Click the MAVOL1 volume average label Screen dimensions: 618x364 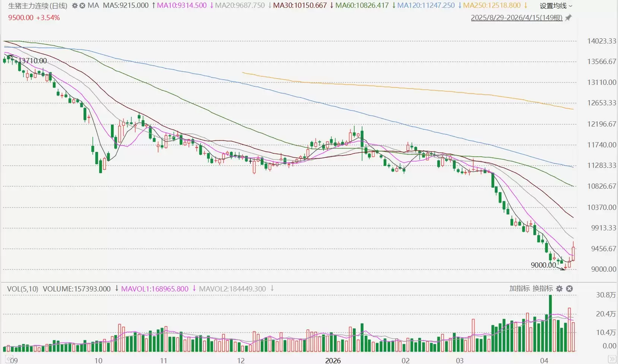click(155, 289)
